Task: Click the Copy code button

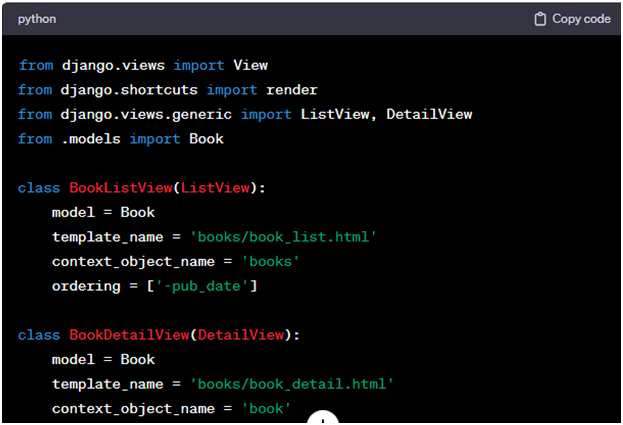Action: [573, 19]
